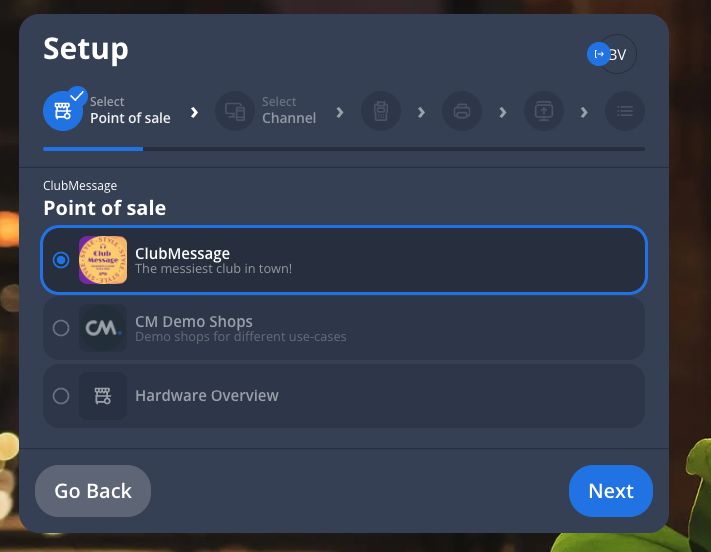Click the Select Channel step icon
Screen dimensions: 711x552
(x=235, y=110)
